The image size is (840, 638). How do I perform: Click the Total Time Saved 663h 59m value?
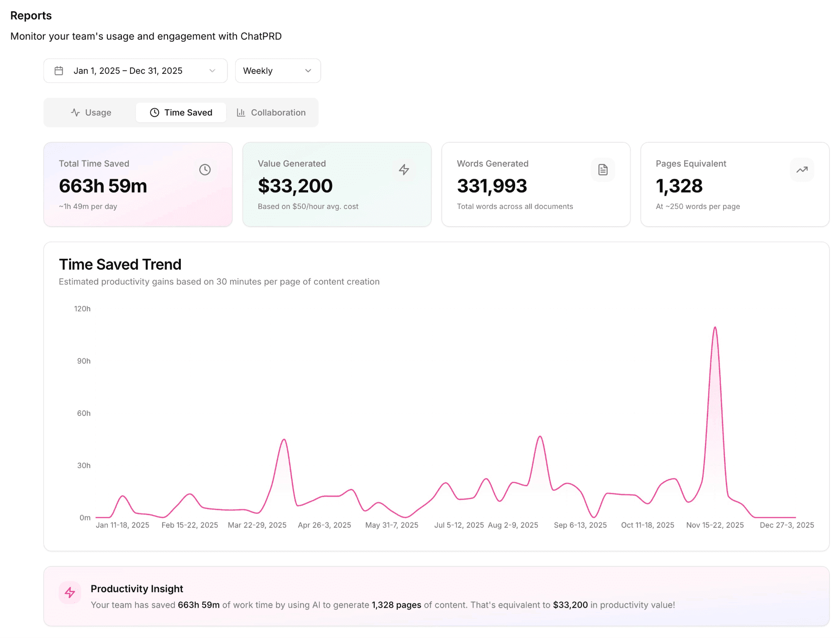pos(103,186)
